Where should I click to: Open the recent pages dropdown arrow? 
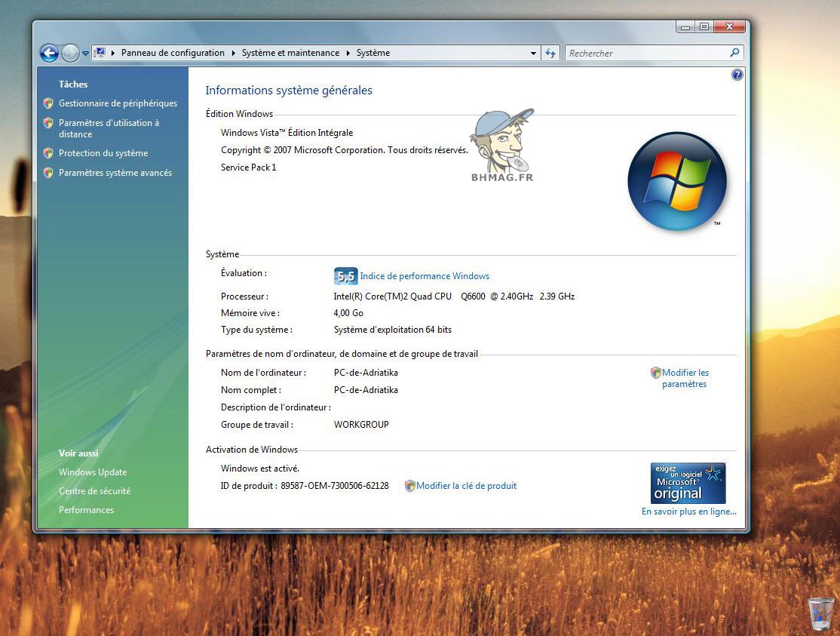click(x=85, y=53)
